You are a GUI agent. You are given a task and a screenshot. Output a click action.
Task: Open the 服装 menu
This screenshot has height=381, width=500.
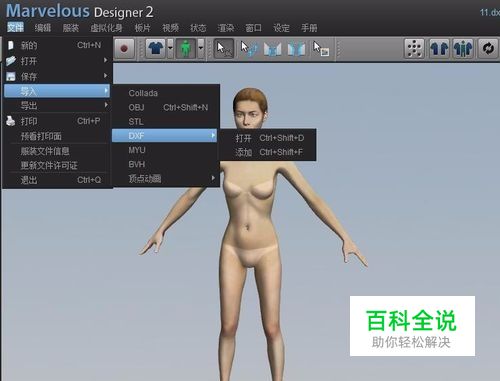(x=71, y=28)
